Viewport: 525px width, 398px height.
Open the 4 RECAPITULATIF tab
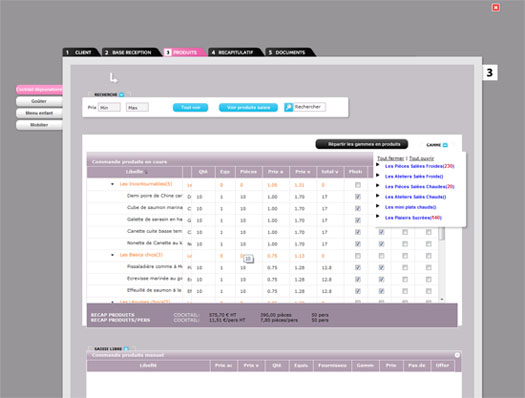pyautogui.click(x=235, y=52)
